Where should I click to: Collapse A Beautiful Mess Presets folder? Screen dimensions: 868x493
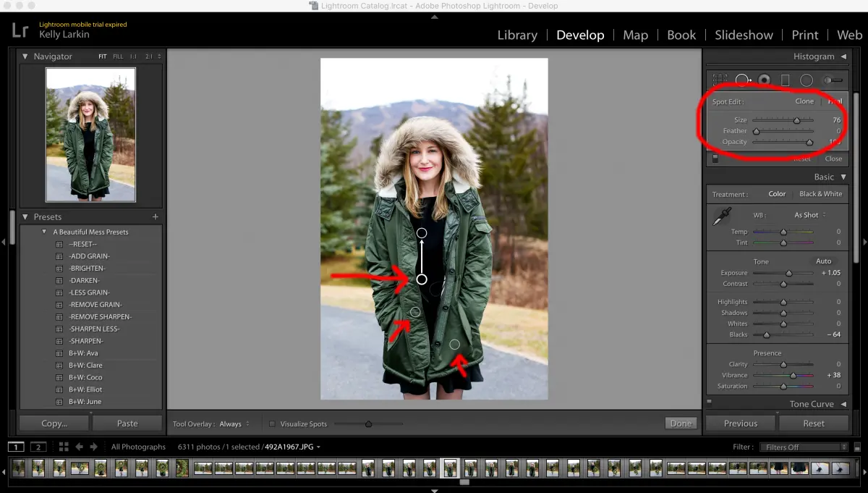[x=44, y=232]
